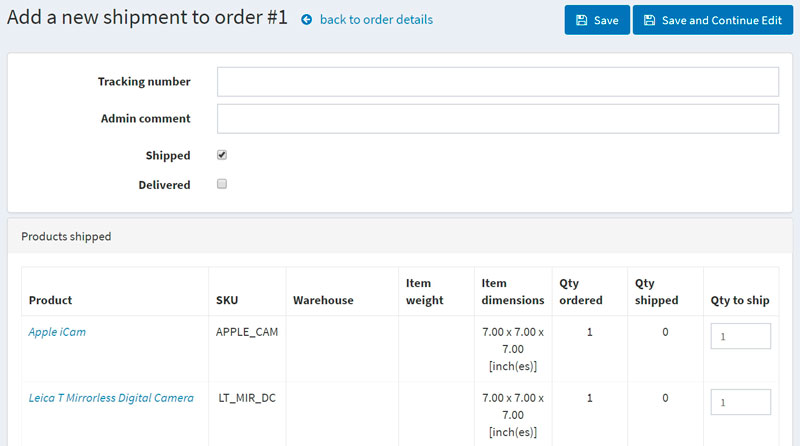Click the Warehouse column header

point(323,300)
